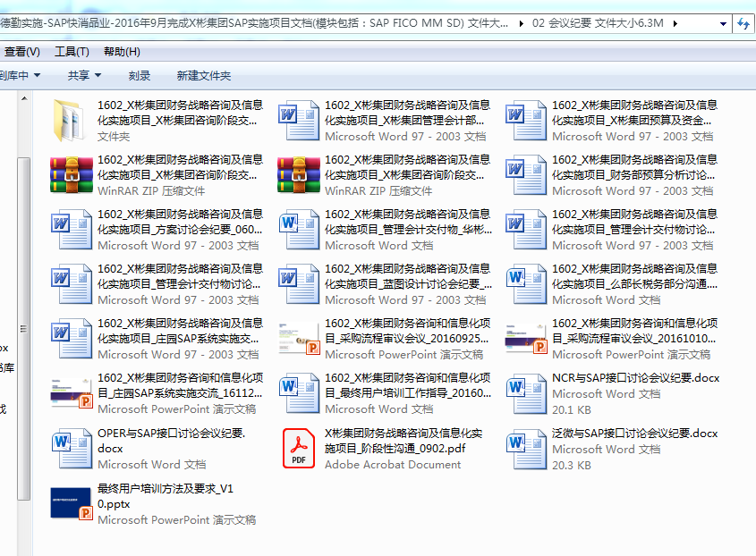Click the 刻录 toolbar button
This screenshot has width=756, height=556.
[140, 75]
